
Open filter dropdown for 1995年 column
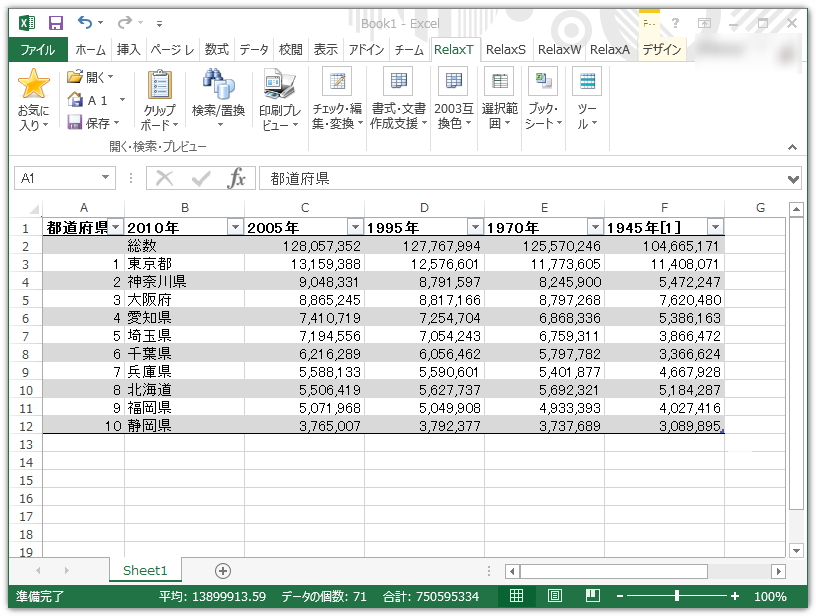coord(475,227)
